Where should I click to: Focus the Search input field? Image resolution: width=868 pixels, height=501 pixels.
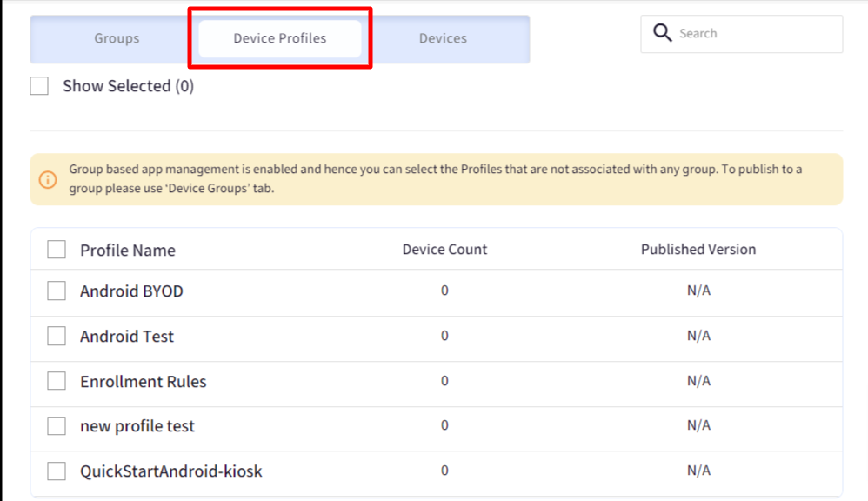[x=742, y=34]
